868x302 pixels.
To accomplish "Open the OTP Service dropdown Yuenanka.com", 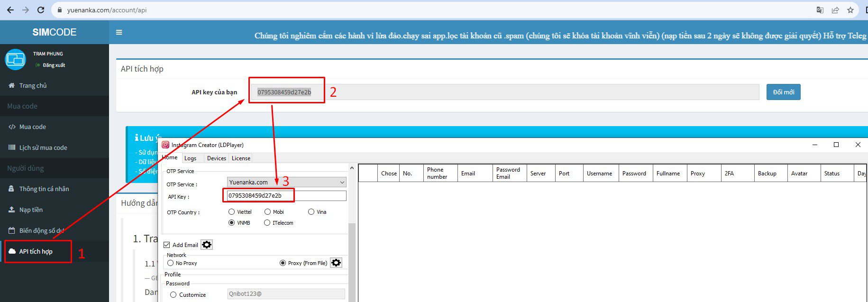I will tap(286, 182).
